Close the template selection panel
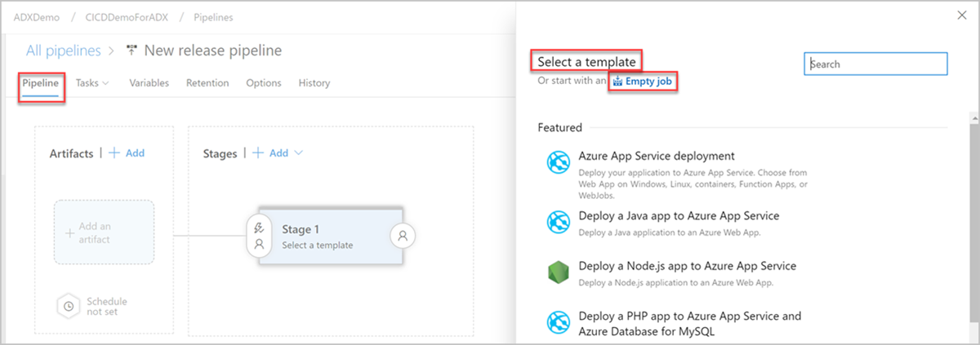Viewport: 980px width, 345px height. click(x=962, y=15)
